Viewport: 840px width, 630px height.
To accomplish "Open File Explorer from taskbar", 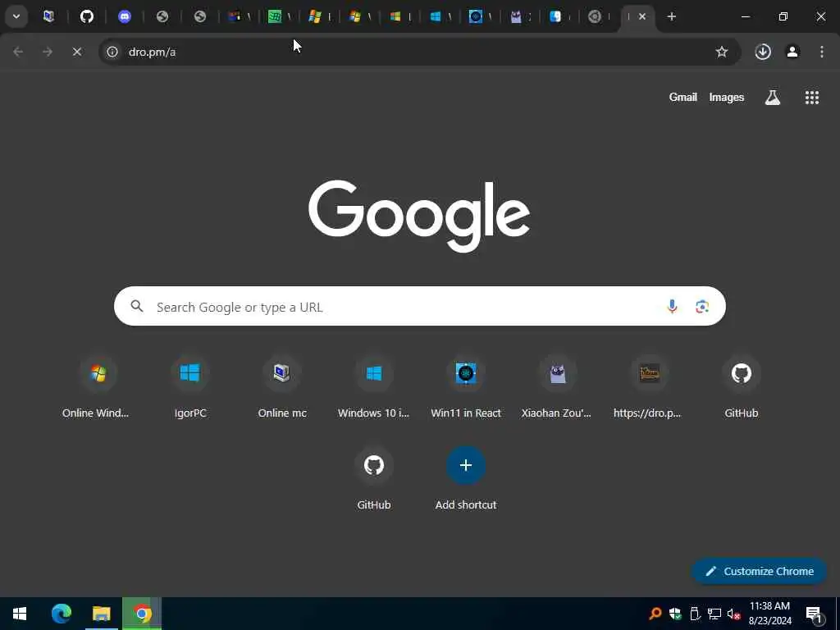I will click(101, 614).
